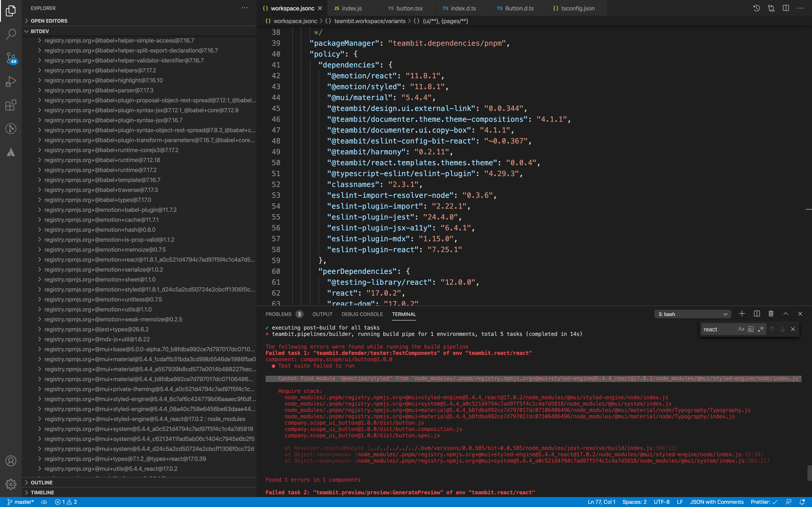The height and width of the screenshot is (507, 812).
Task: Open the PROBLEMS panel tab
Action: click(278, 314)
